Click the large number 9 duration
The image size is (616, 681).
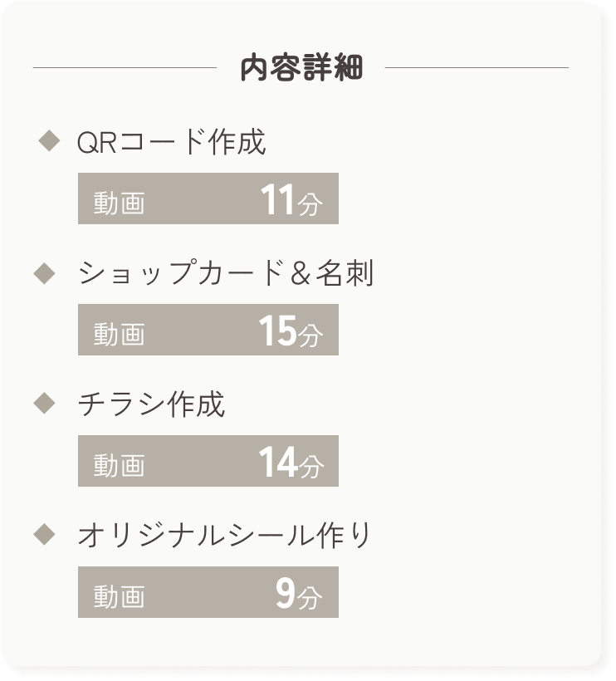coord(286,594)
